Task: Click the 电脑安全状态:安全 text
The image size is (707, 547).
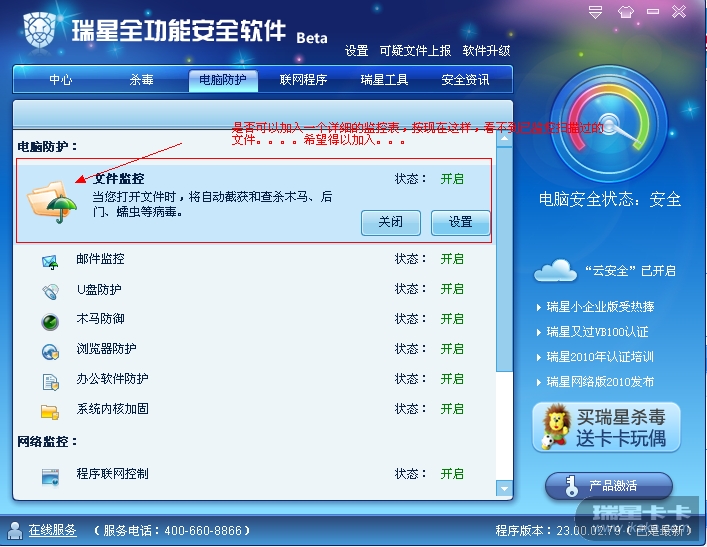Action: tap(610, 199)
